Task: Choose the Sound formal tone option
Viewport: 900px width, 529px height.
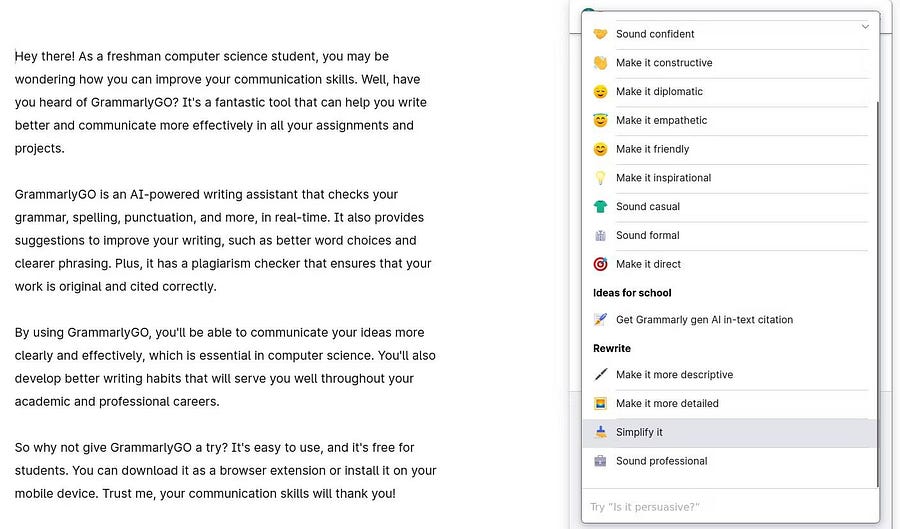Action: point(647,236)
